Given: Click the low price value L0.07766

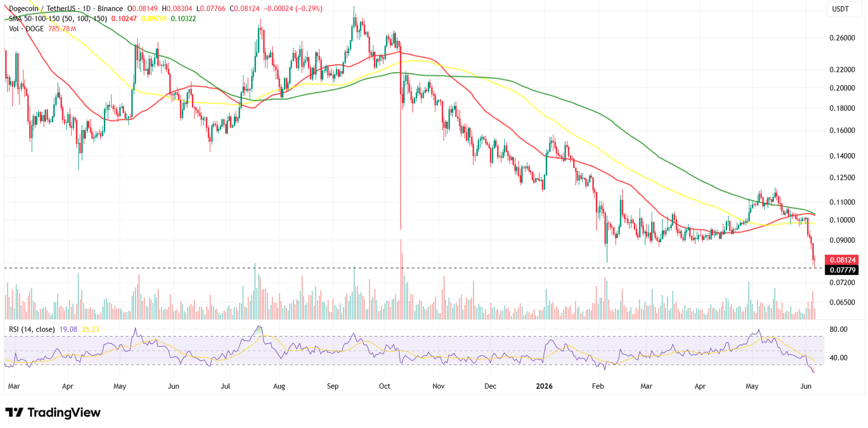Looking at the screenshot, I should tap(211, 9).
